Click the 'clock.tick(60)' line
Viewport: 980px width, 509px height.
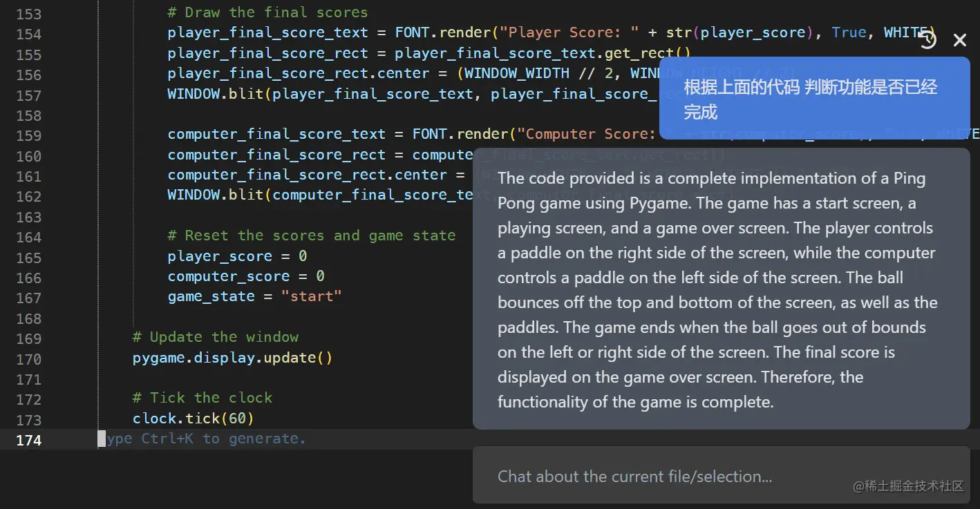pyautogui.click(x=194, y=419)
